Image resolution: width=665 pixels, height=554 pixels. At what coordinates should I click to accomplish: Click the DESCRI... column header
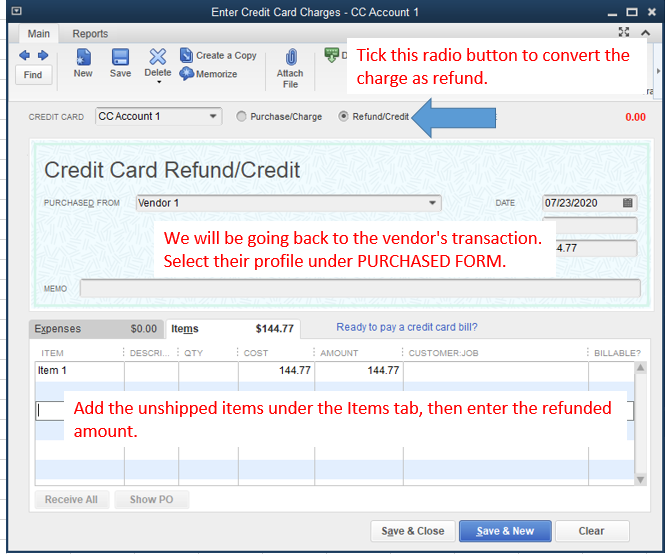tap(149, 353)
